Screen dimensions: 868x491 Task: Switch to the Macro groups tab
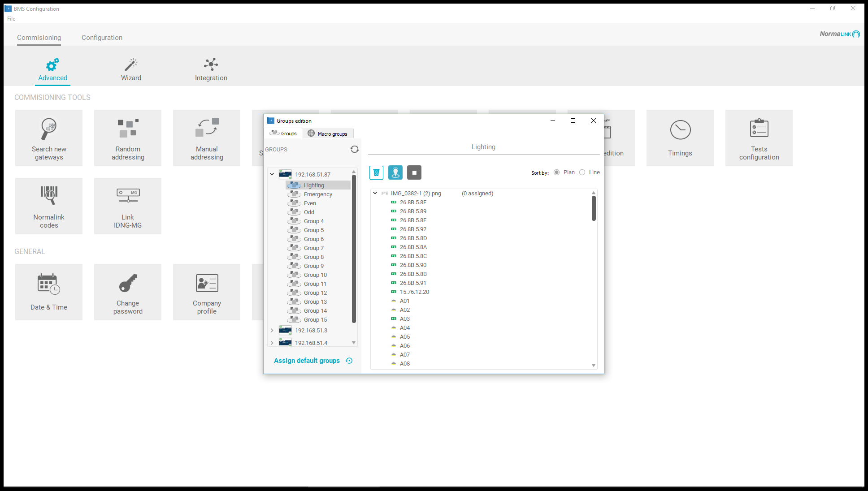[x=328, y=134]
